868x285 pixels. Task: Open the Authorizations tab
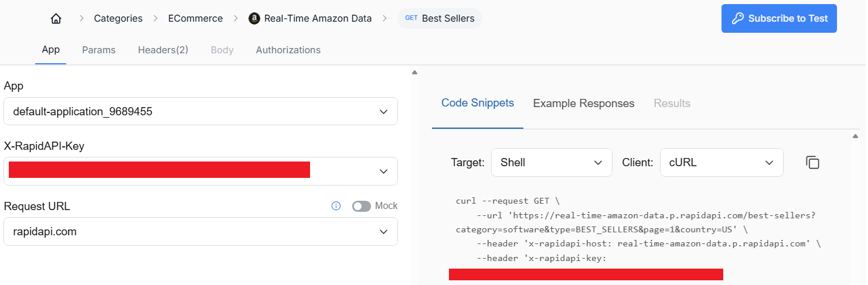288,50
